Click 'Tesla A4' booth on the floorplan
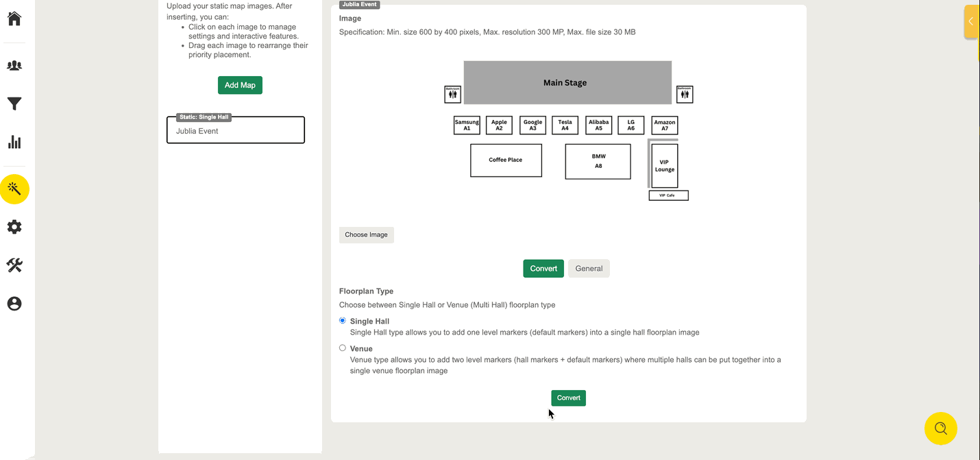This screenshot has width=980, height=460. [x=565, y=125]
